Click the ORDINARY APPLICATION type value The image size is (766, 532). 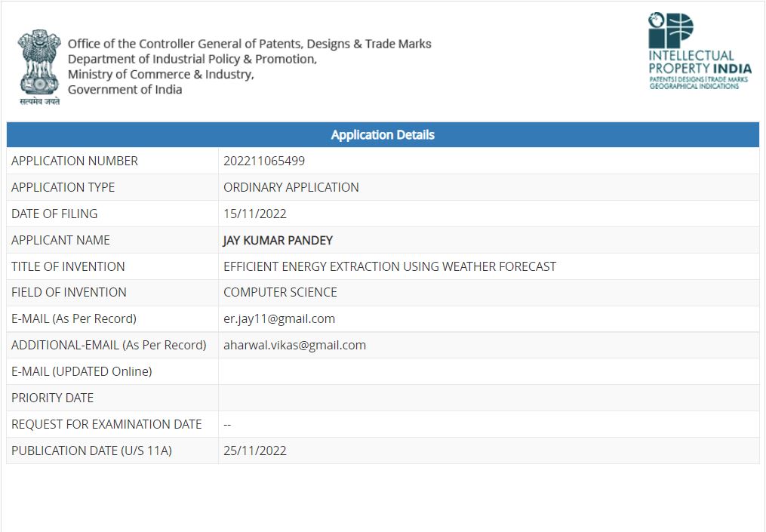click(x=291, y=188)
